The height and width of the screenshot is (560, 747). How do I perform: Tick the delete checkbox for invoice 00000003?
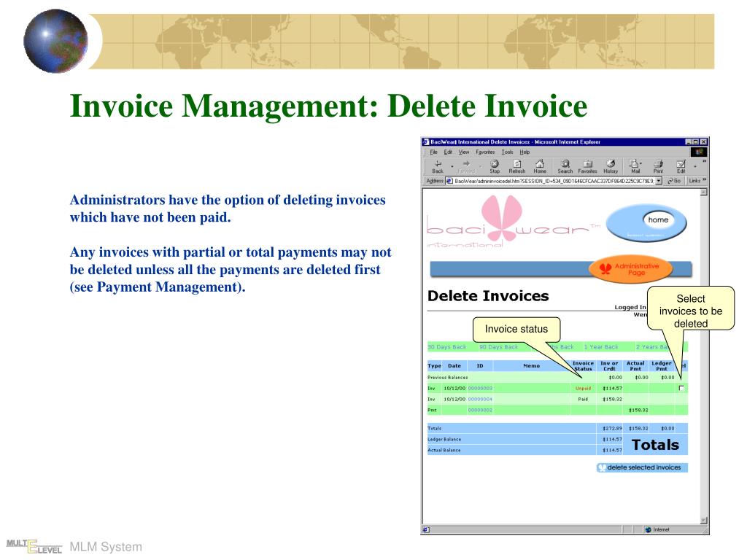tap(681, 388)
